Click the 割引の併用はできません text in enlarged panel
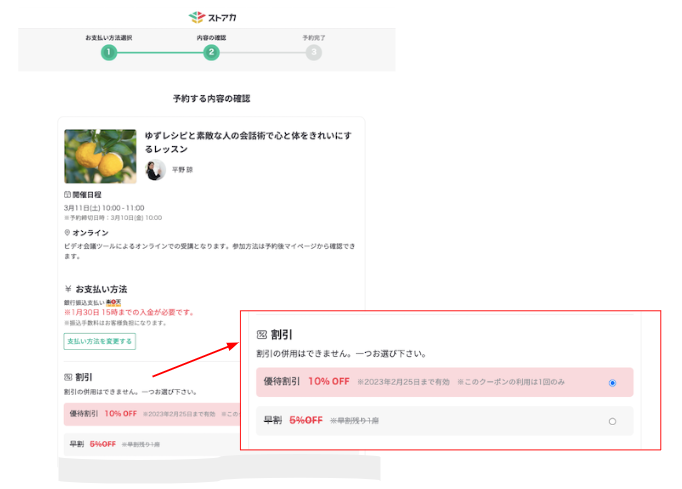Viewport: 682px width, 489px height. tap(341, 354)
